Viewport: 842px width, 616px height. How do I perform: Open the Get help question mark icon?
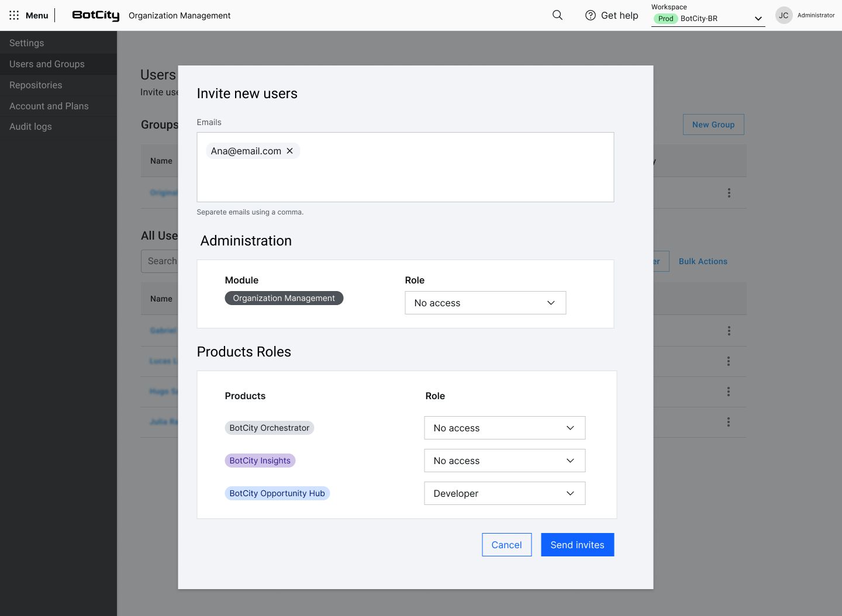(x=590, y=15)
